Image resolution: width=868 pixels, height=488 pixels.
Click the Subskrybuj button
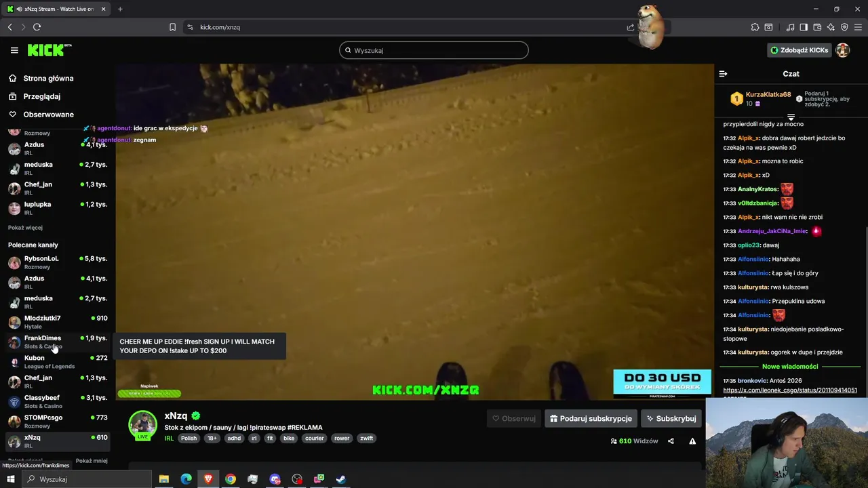coord(671,418)
